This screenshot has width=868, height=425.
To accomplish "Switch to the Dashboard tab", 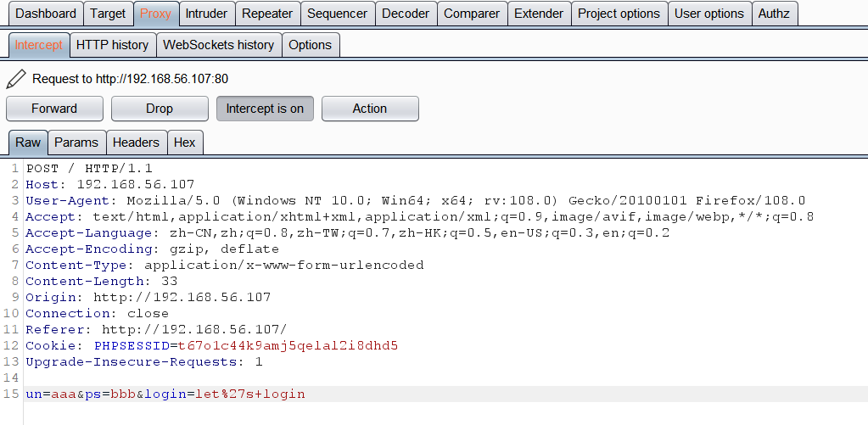I will click(x=46, y=14).
